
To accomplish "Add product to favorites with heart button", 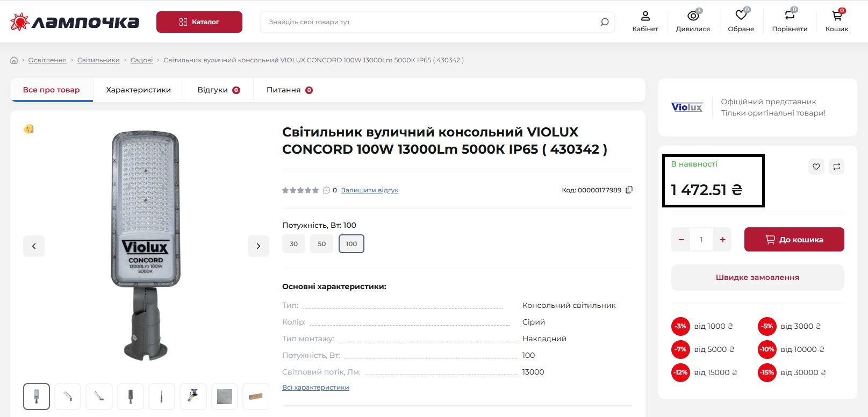I will (816, 167).
